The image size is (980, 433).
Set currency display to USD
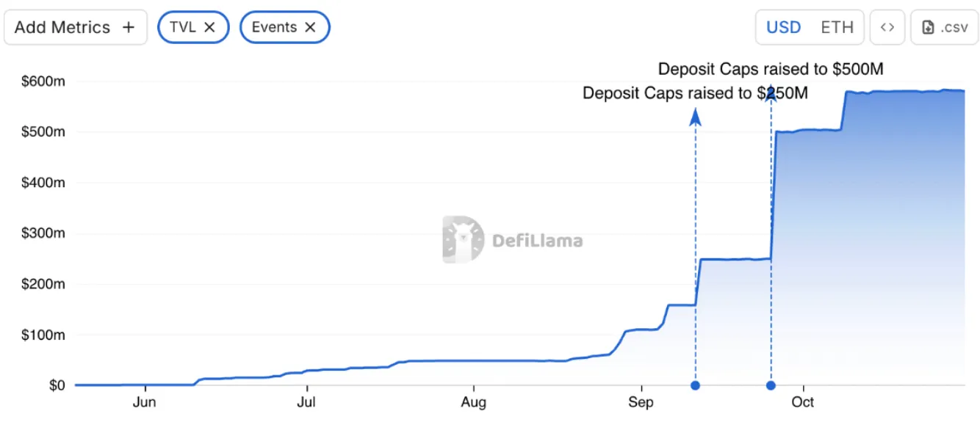(x=783, y=27)
